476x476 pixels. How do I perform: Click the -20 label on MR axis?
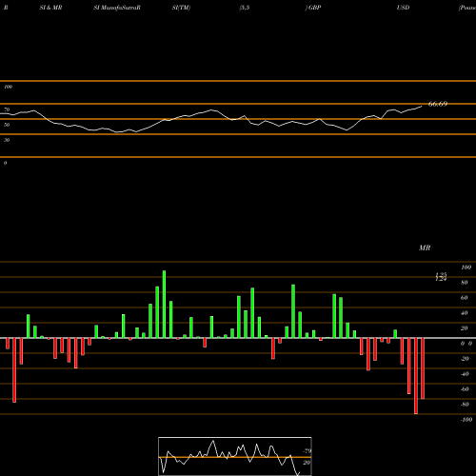[465, 359]
